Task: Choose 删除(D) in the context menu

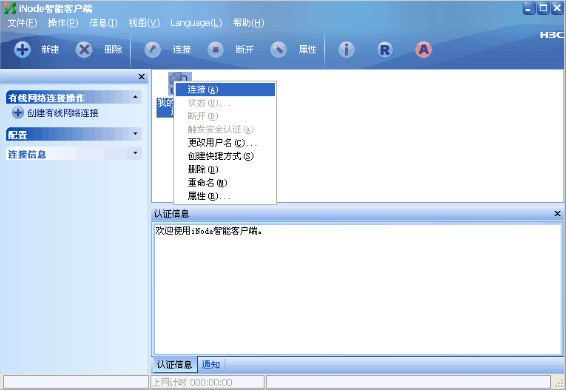Action: click(x=225, y=169)
